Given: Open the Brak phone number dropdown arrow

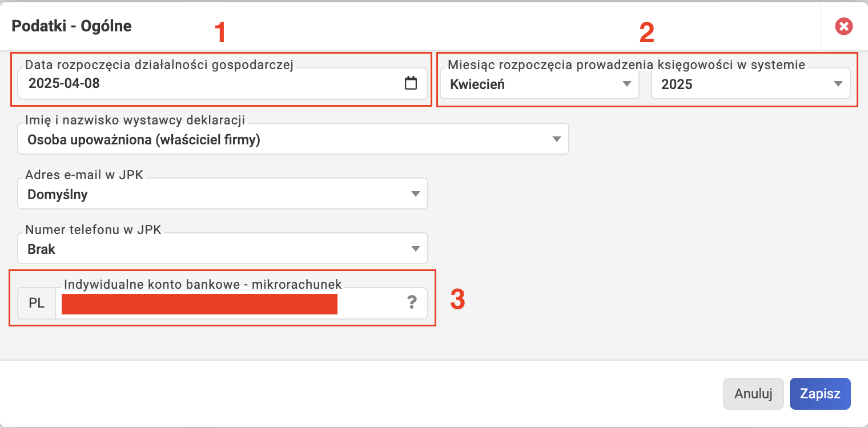Looking at the screenshot, I should 416,249.
